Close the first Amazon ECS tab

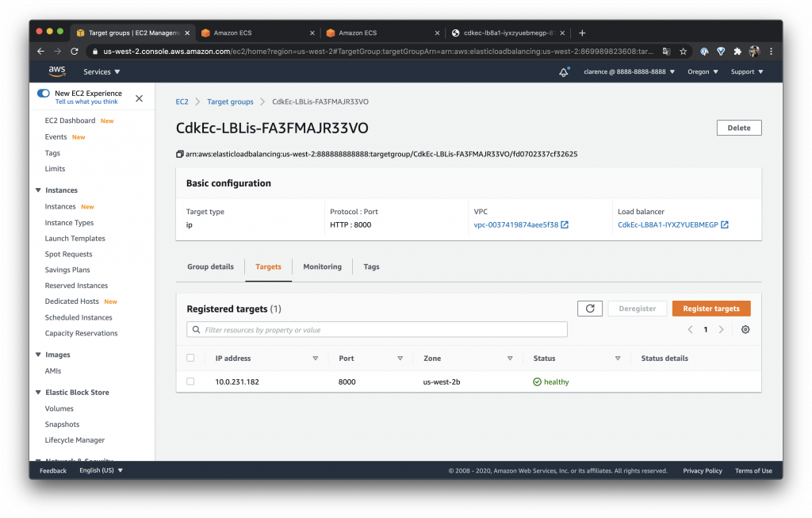point(312,33)
